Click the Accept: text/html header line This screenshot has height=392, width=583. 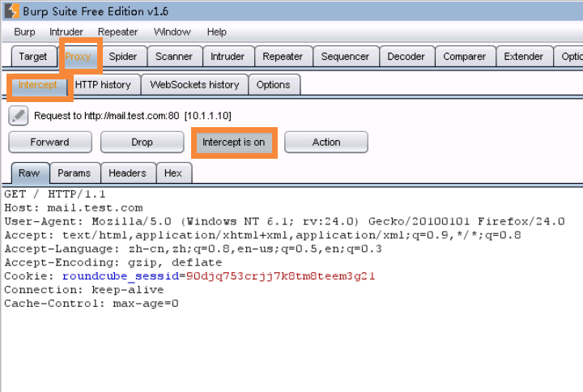coord(262,236)
